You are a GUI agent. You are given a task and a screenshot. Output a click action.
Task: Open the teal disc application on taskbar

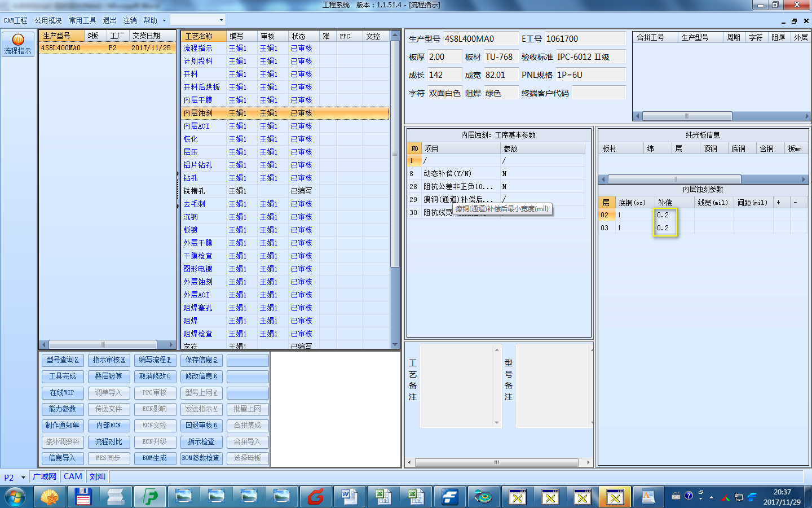pos(483,497)
